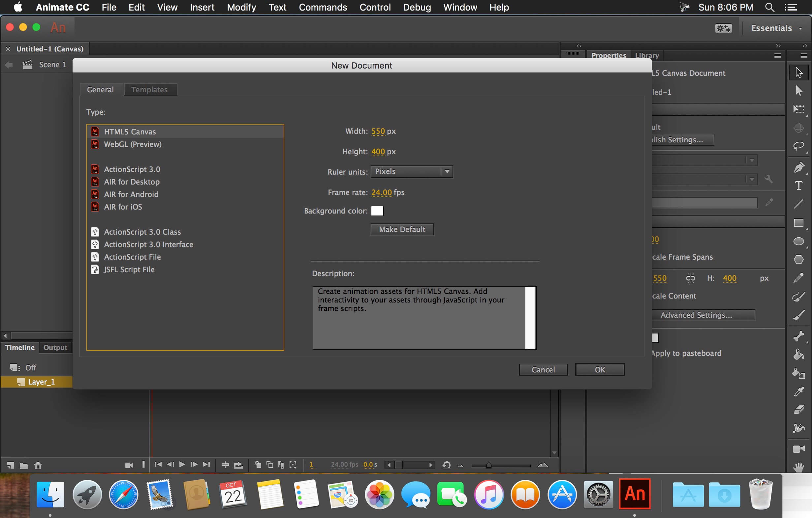Select the Lasso tool
The height and width of the screenshot is (518, 812).
coord(798,146)
